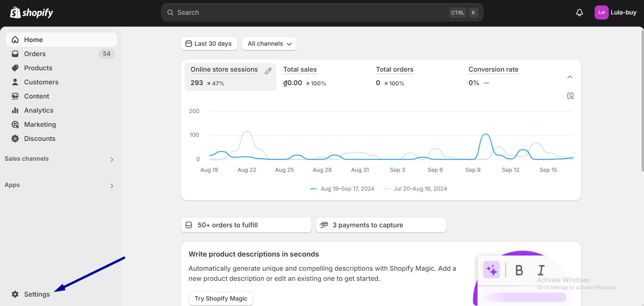Click the CTRL shortcut key badge
Viewport: 644px width, 306px height.
(x=458, y=12)
